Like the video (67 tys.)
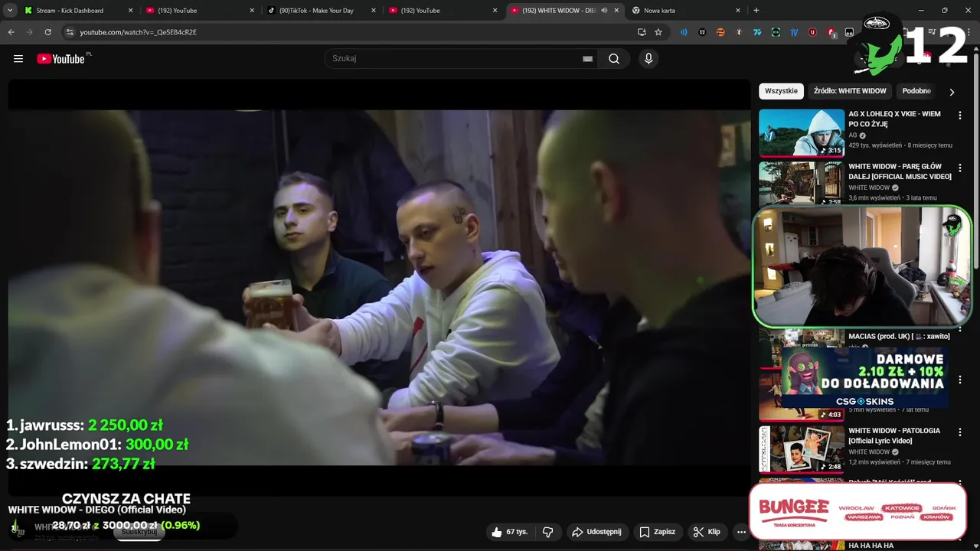This screenshot has width=980, height=551. click(510, 532)
